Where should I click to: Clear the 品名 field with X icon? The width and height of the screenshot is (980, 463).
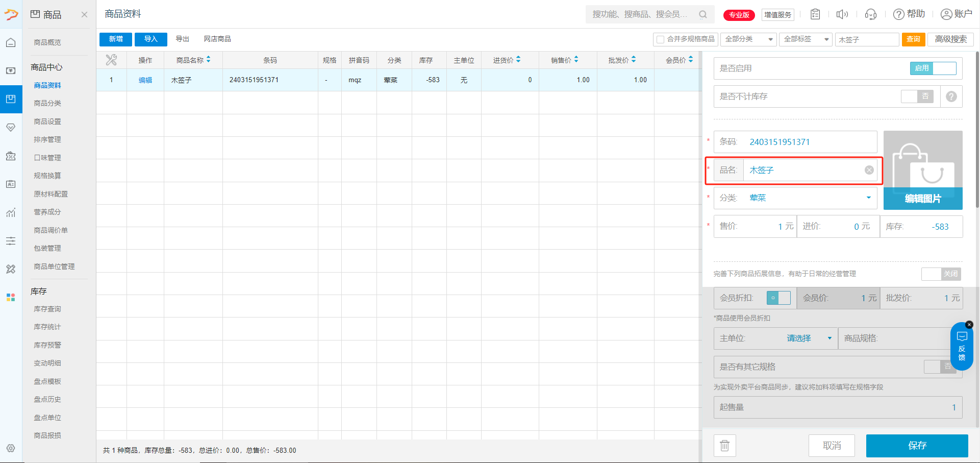869,170
